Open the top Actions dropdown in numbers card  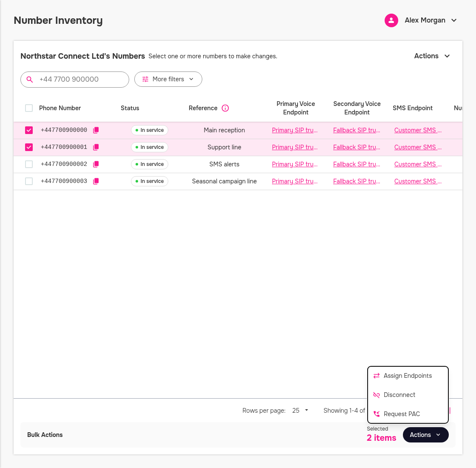(432, 56)
